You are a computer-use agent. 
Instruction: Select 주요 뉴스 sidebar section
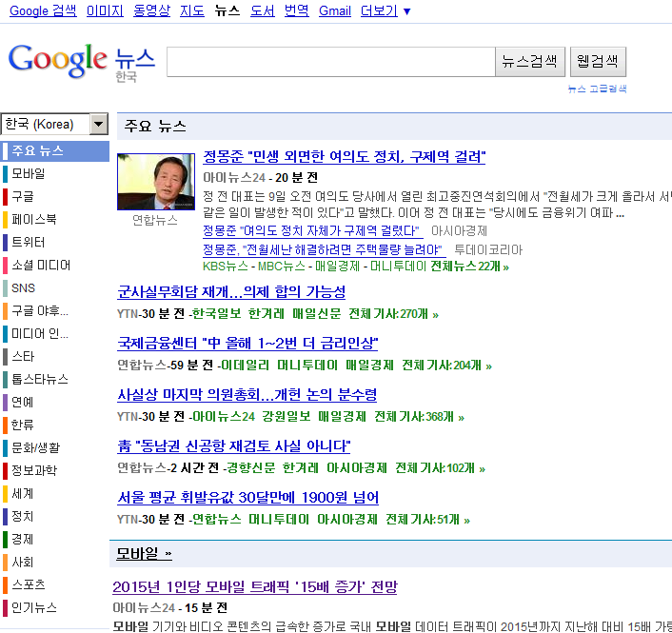click(x=55, y=150)
